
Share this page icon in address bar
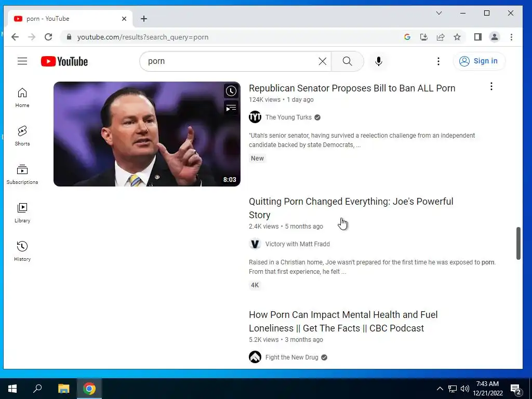click(x=441, y=37)
